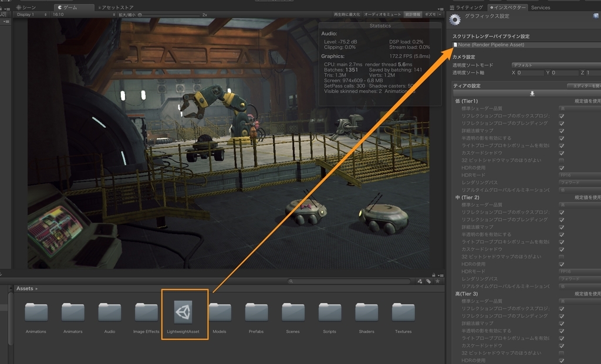Click the search-by-type icon in Project panel
601x364 pixels.
point(420,281)
